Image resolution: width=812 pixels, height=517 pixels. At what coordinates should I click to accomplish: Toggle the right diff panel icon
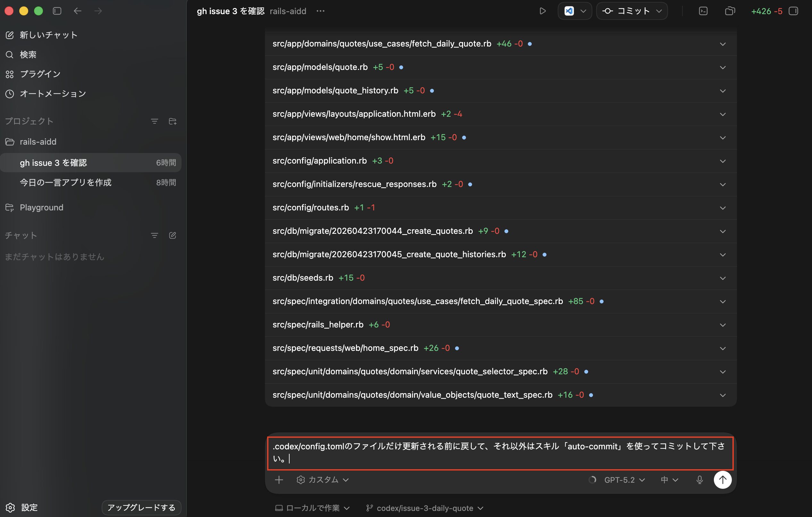click(x=793, y=11)
